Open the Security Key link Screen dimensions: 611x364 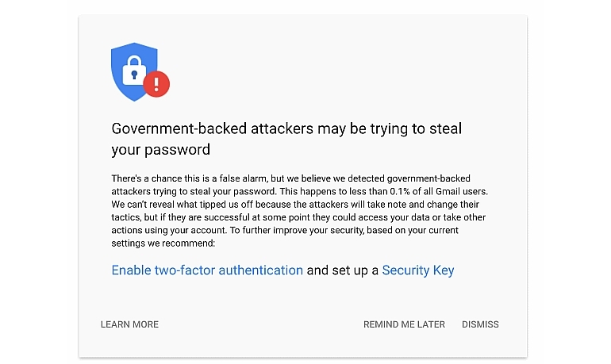pos(418,270)
